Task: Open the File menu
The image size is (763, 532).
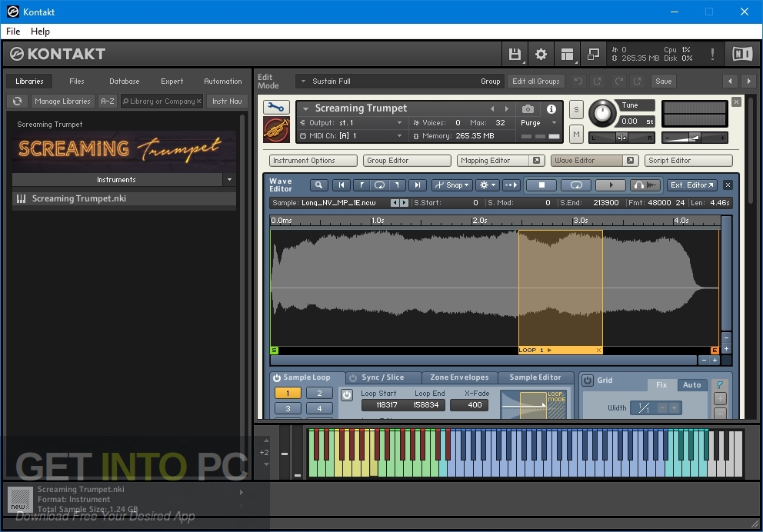Action: 13,32
